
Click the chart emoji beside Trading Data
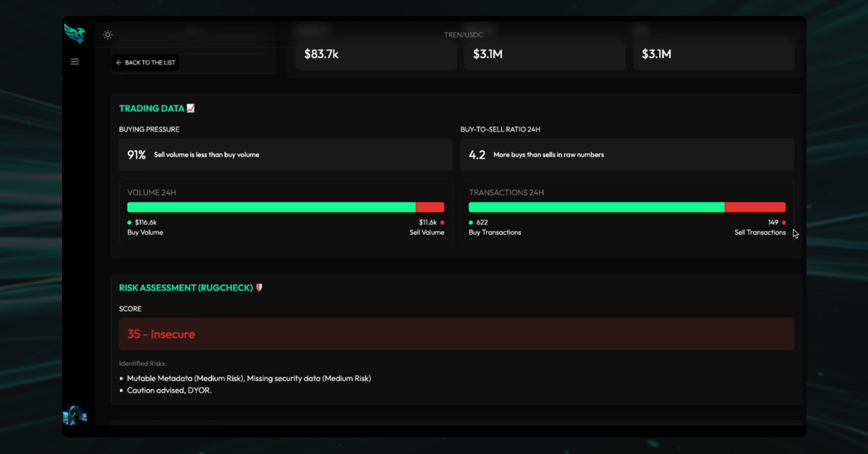point(191,108)
